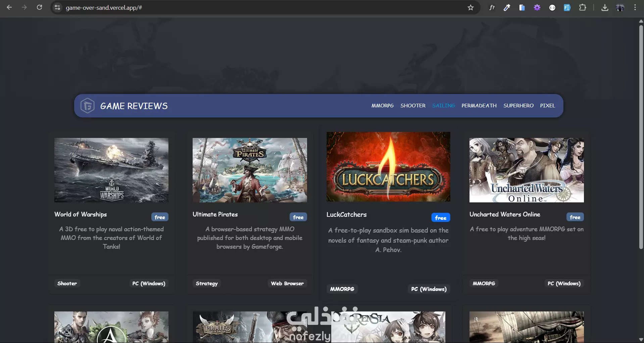Click MMORPG tag on LuckCatchers card
This screenshot has width=644, height=343.
pos(342,289)
